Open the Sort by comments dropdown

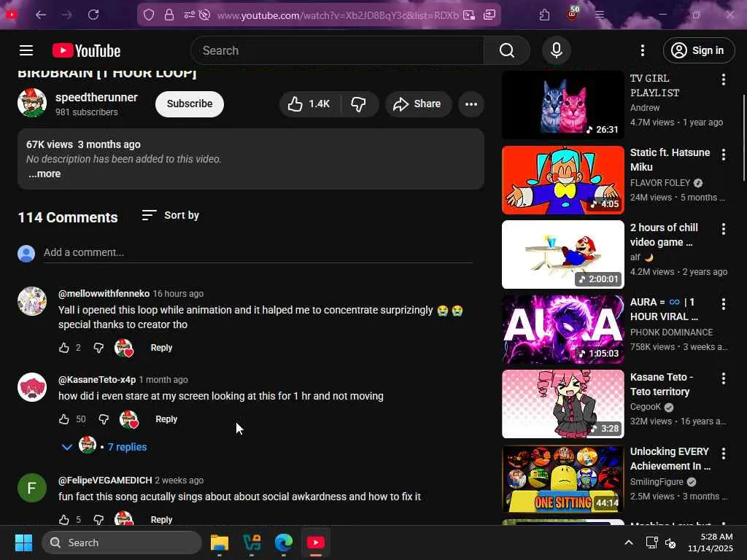171,215
